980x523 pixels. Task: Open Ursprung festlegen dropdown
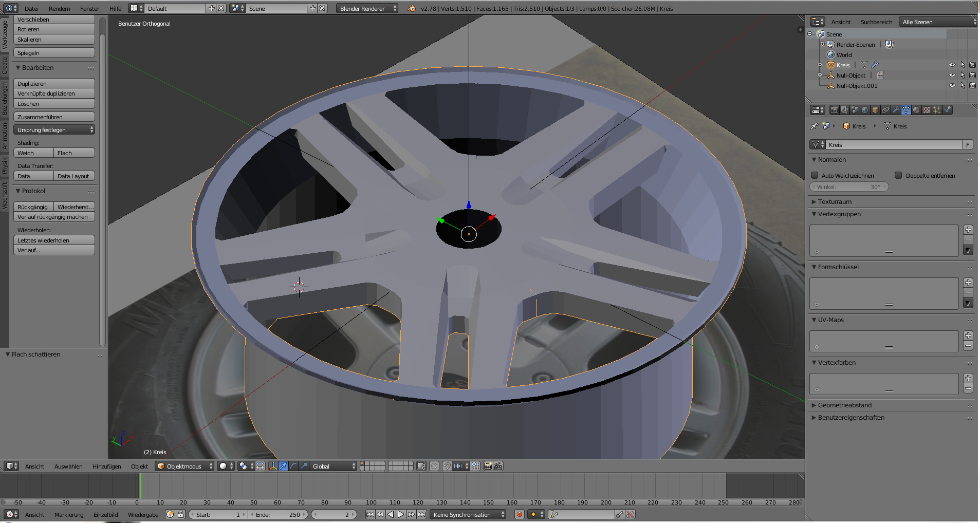tap(54, 130)
